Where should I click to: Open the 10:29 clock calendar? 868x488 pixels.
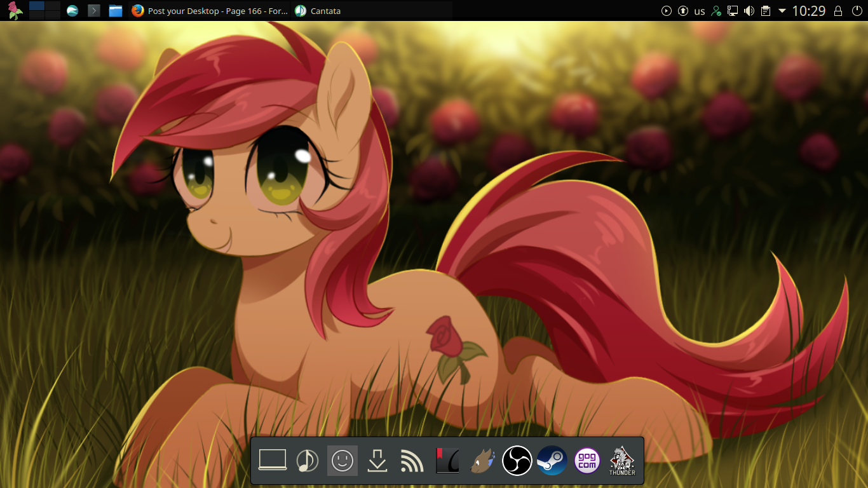(x=809, y=11)
